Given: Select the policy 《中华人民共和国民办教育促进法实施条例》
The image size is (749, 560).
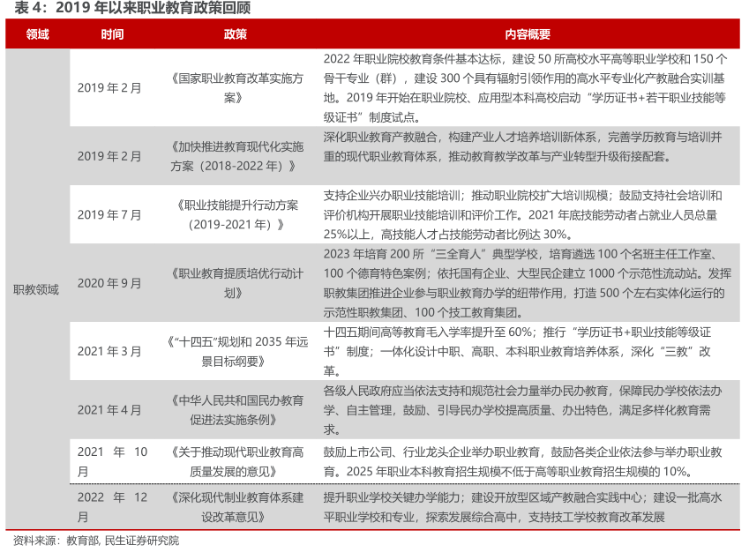Looking at the screenshot, I should pos(235,409).
